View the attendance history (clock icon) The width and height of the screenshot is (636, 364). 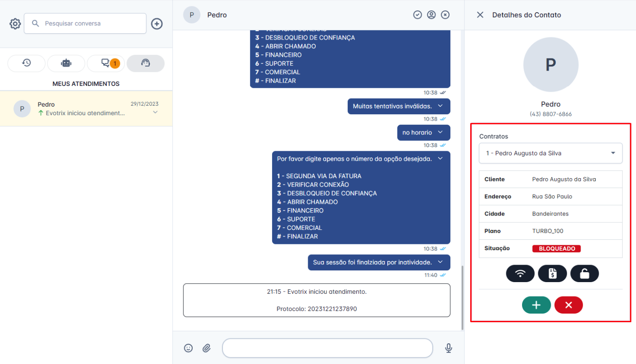click(x=26, y=63)
